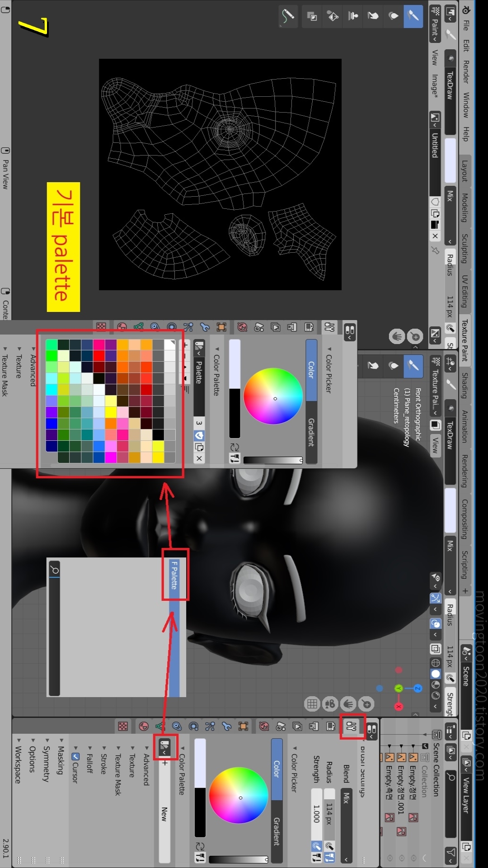The height and width of the screenshot is (868, 488).
Task: Create a new image with the duplicate icon beside Untitled
Action: 435,213
